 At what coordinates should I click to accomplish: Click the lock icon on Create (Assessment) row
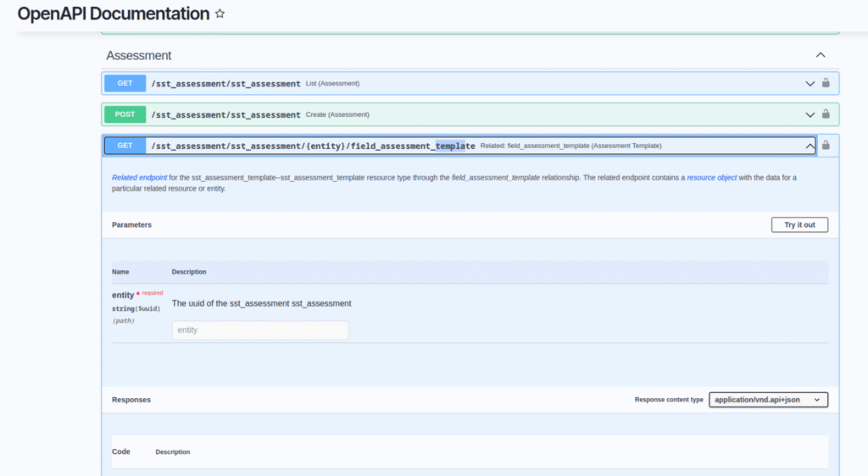pyautogui.click(x=826, y=114)
